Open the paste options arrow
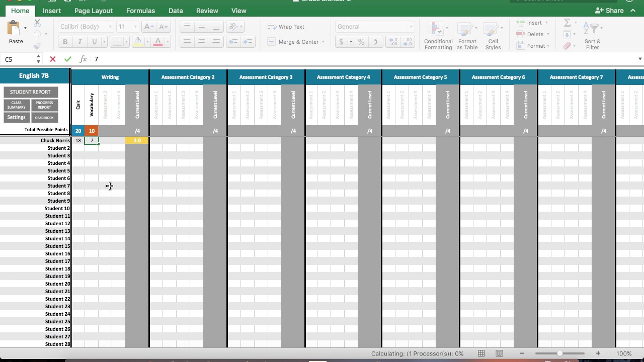This screenshot has height=362, width=644. tap(25, 28)
